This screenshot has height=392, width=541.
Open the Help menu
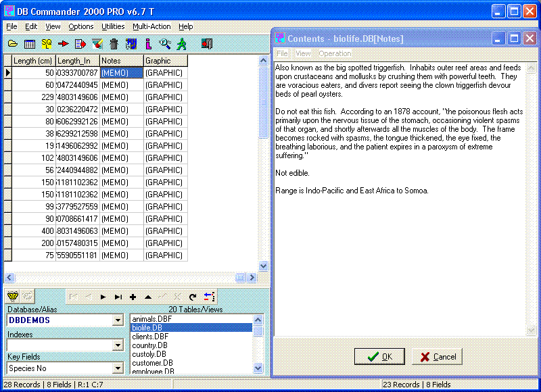click(185, 26)
